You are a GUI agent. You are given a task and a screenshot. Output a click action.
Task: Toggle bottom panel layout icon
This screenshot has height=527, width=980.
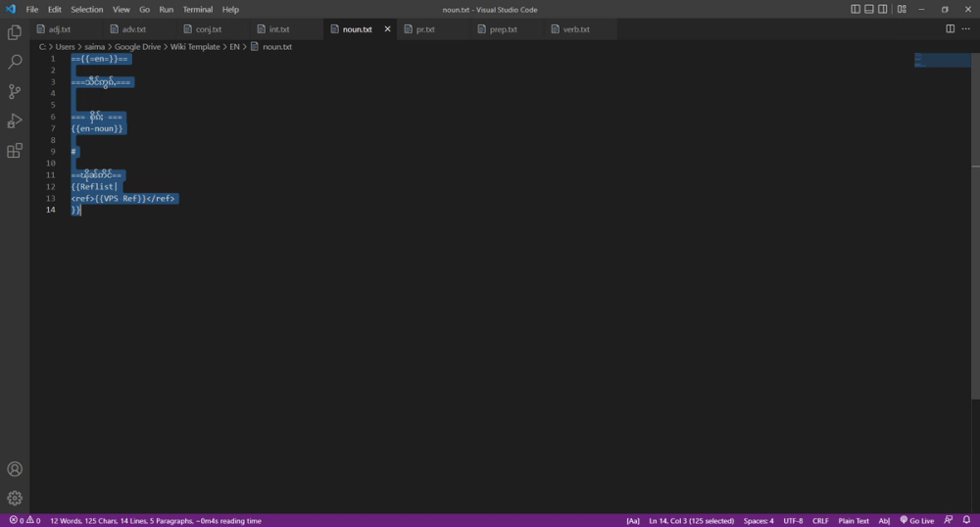pos(869,9)
